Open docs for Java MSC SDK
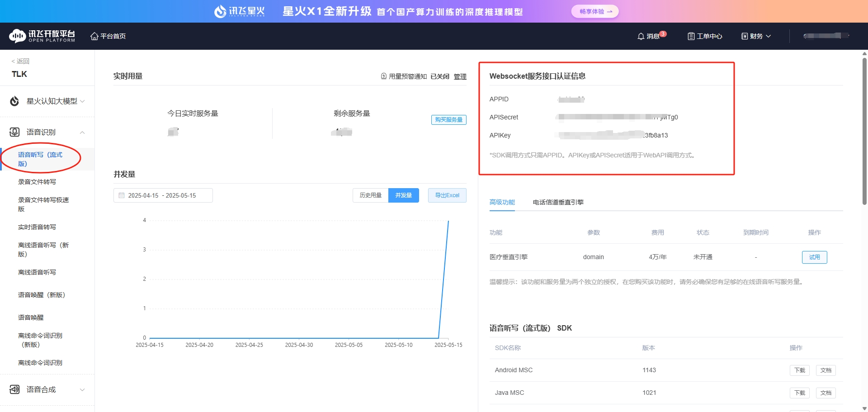 point(826,393)
